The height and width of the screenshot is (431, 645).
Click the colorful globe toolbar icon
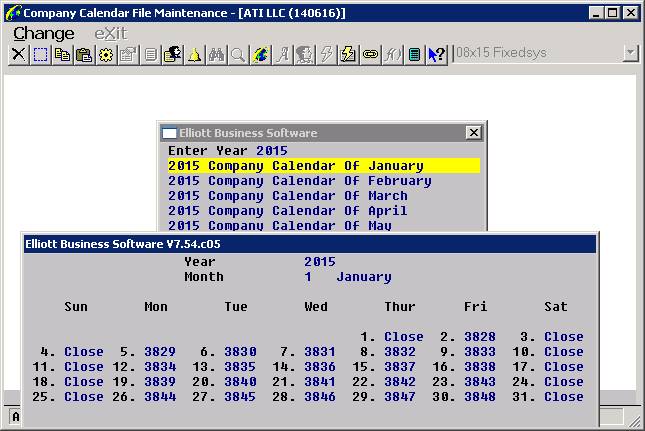(x=260, y=54)
